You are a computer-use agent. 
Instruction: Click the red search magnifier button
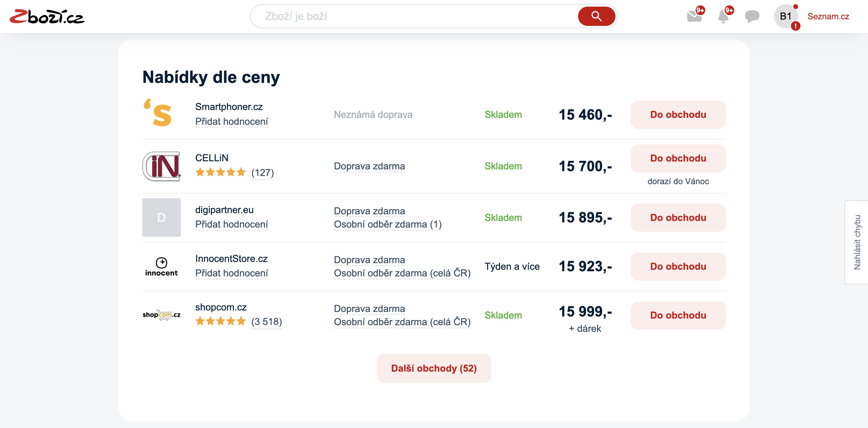(x=596, y=16)
